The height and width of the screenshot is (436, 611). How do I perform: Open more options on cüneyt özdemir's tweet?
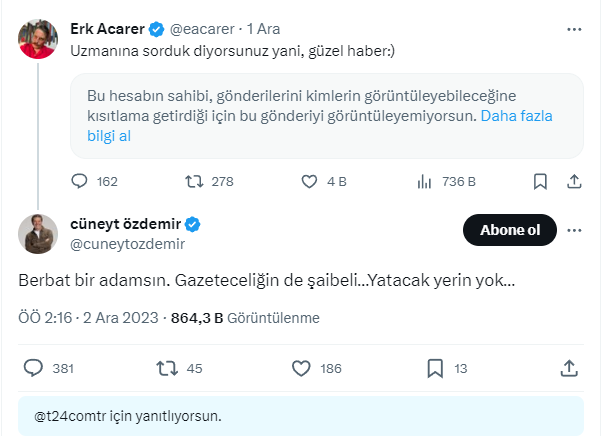click(574, 231)
